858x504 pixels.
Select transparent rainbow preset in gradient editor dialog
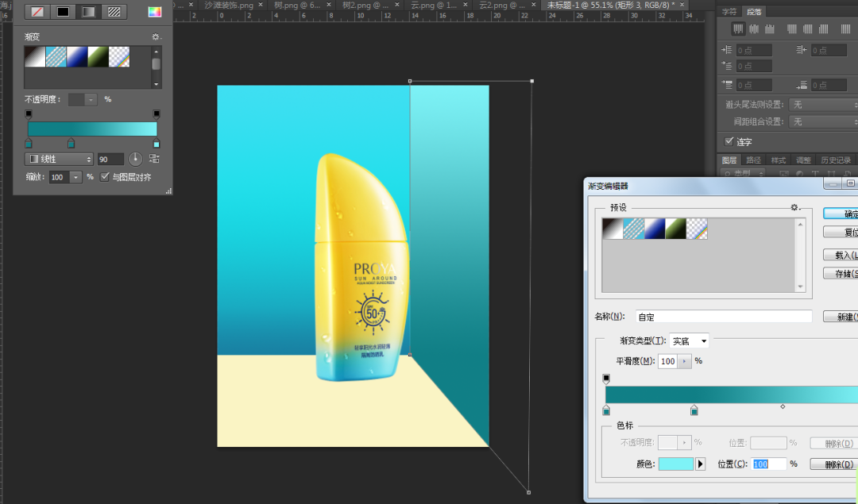[x=698, y=229]
